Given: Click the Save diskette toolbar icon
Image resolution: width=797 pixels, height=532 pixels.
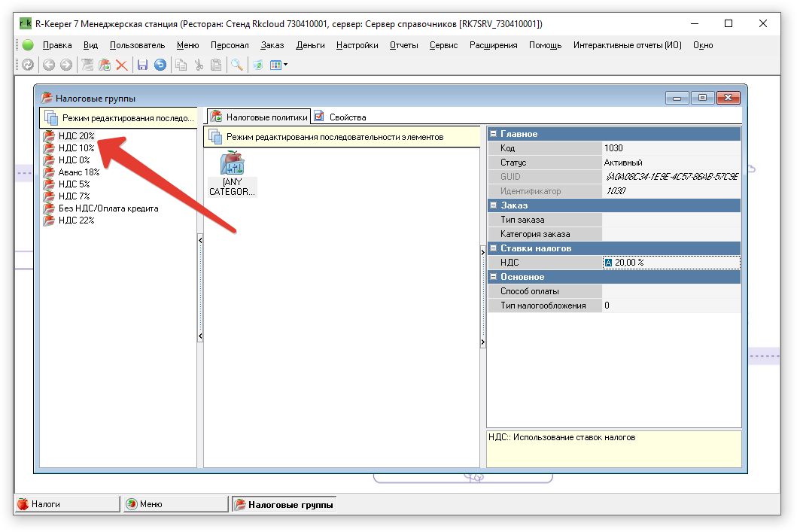Looking at the screenshot, I should [x=142, y=65].
